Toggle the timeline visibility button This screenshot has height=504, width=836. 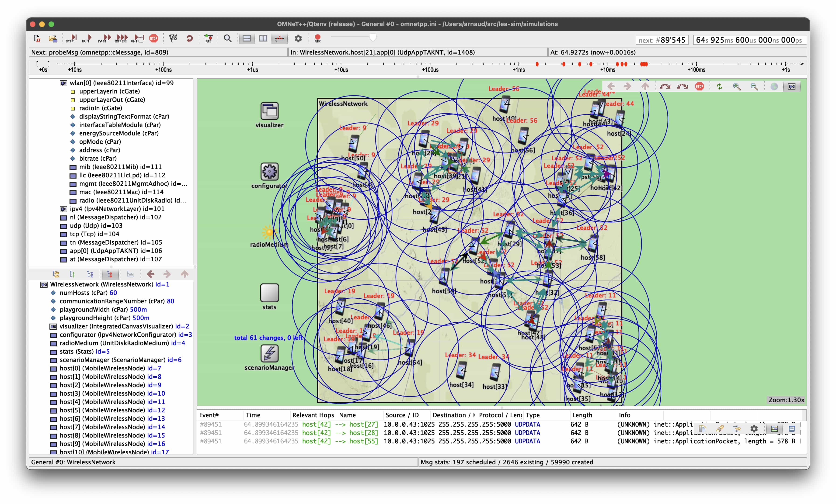pyautogui.click(x=280, y=39)
